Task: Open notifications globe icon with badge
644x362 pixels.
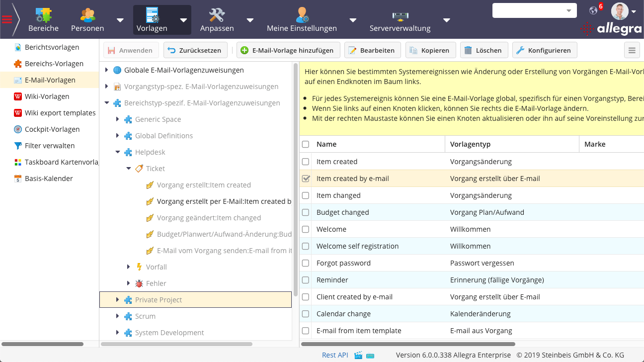Action: (x=593, y=10)
